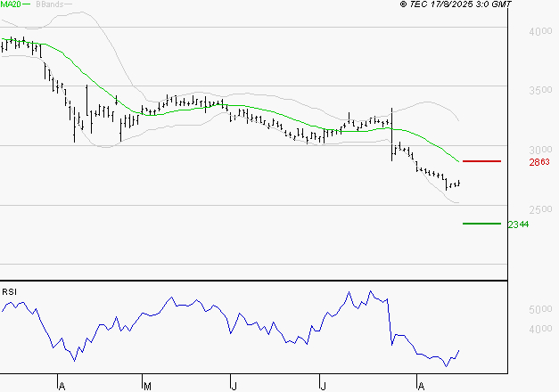Screen dimensions: 559x392
Task: Click the TEC copyright timestamp text
Action: click(x=456, y=4)
